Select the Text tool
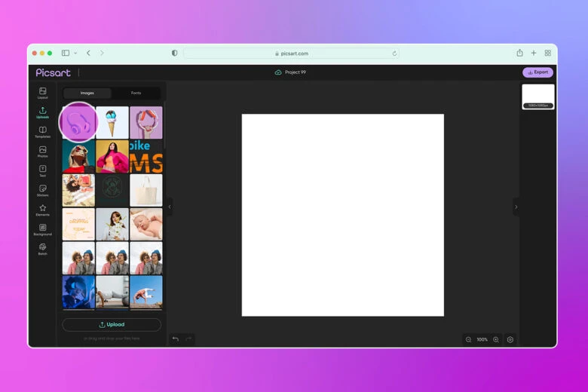588x392 pixels. (x=43, y=171)
